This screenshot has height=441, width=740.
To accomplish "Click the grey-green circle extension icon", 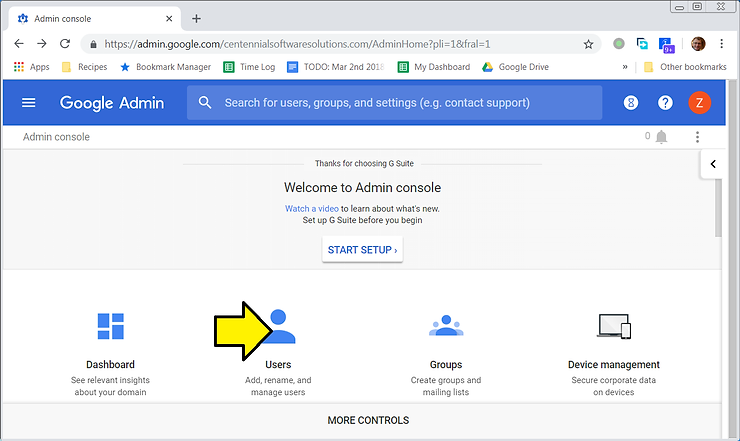I will click(619, 44).
